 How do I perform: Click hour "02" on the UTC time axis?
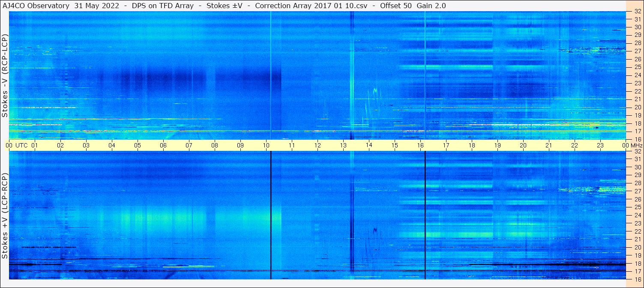click(60, 145)
